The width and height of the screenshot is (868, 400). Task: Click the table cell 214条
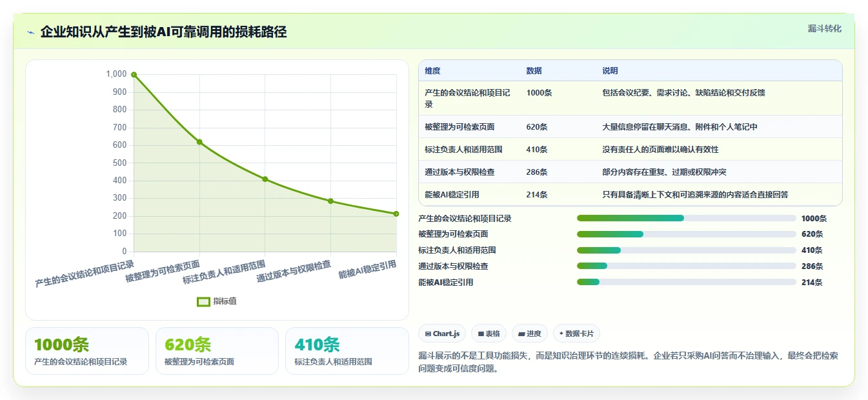click(537, 195)
